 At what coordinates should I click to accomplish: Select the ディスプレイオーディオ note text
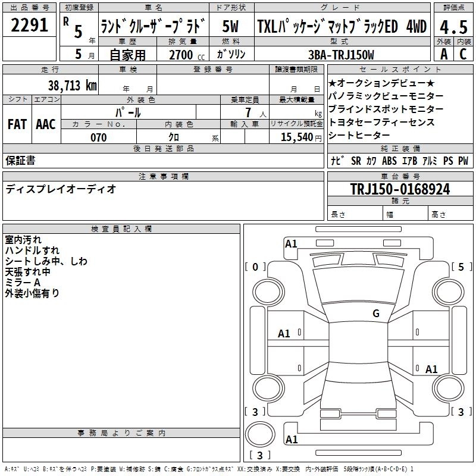61,189
